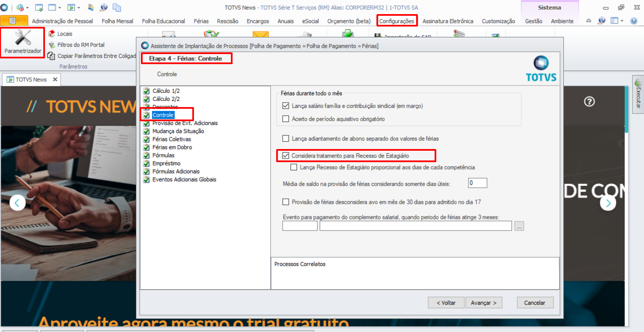Open the color palette theme icon

(91, 7)
